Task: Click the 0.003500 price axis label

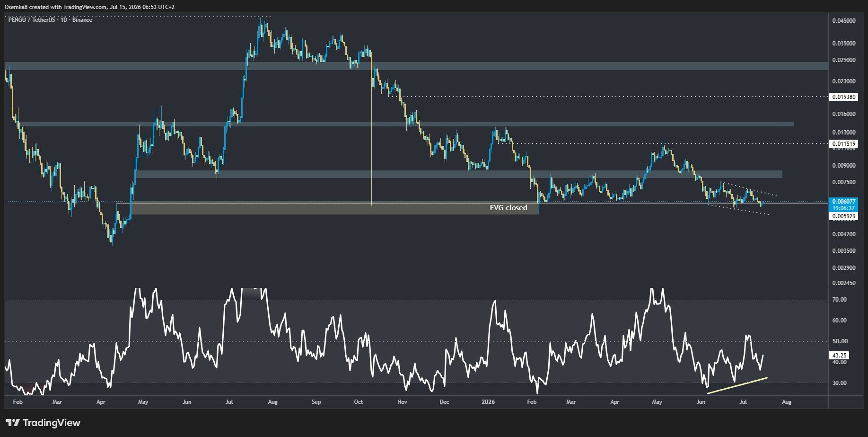Action: (x=843, y=251)
